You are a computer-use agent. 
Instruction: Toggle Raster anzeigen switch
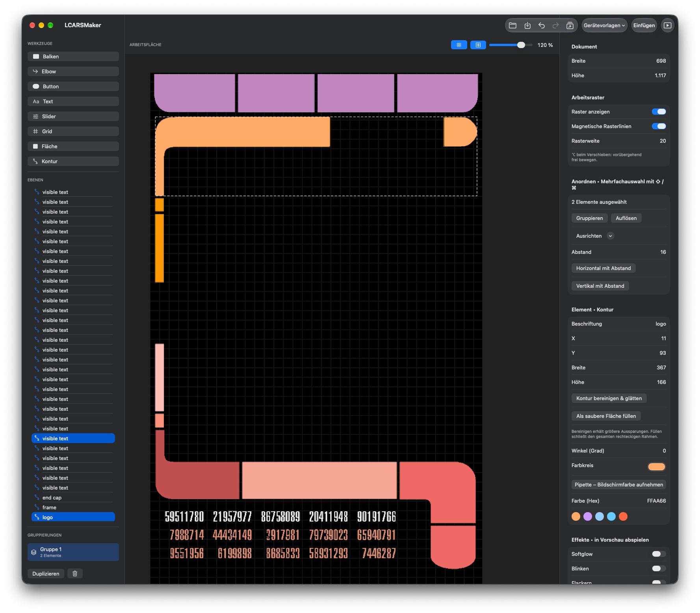659,112
